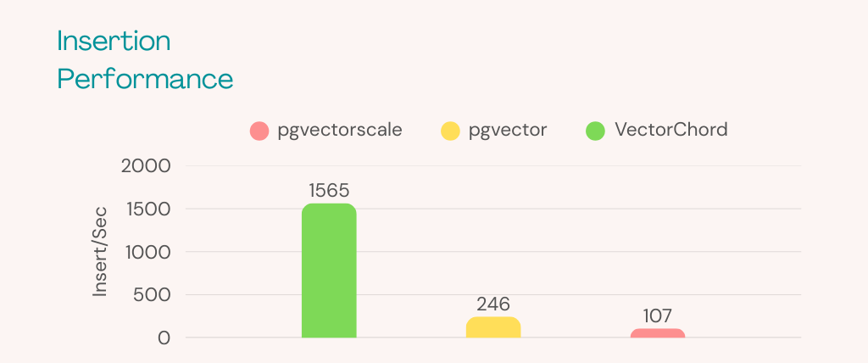Click the 246 data label
The width and height of the screenshot is (868, 363).
(493, 304)
